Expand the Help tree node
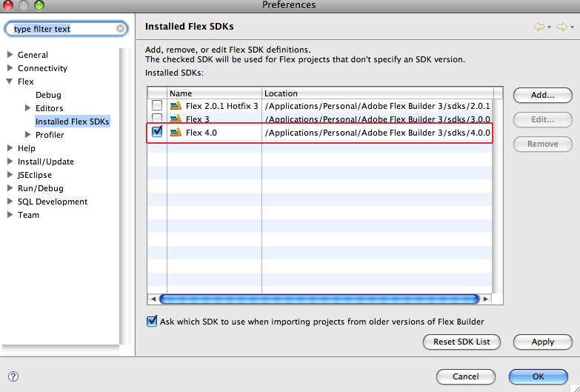Image resolution: width=580 pixels, height=392 pixels. coord(10,148)
